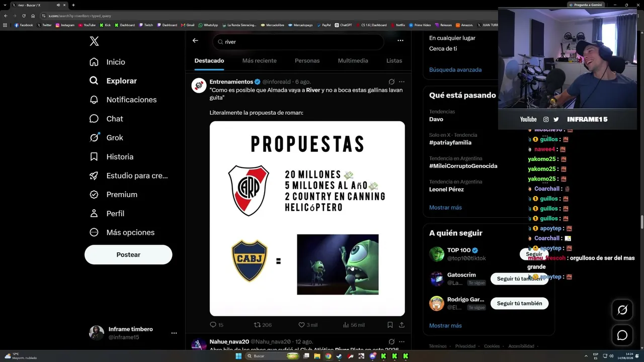
Task: Switch to the Multimedia tab
Action: (x=353, y=61)
